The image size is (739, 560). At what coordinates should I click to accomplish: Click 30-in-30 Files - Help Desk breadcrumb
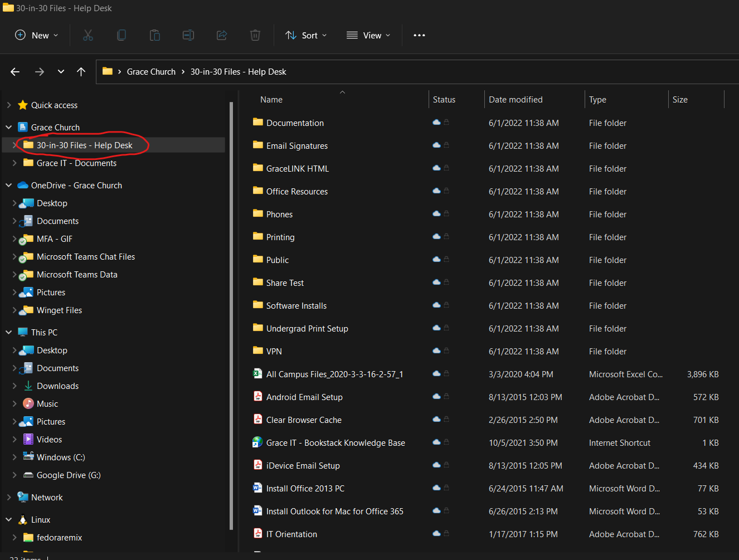(x=238, y=72)
